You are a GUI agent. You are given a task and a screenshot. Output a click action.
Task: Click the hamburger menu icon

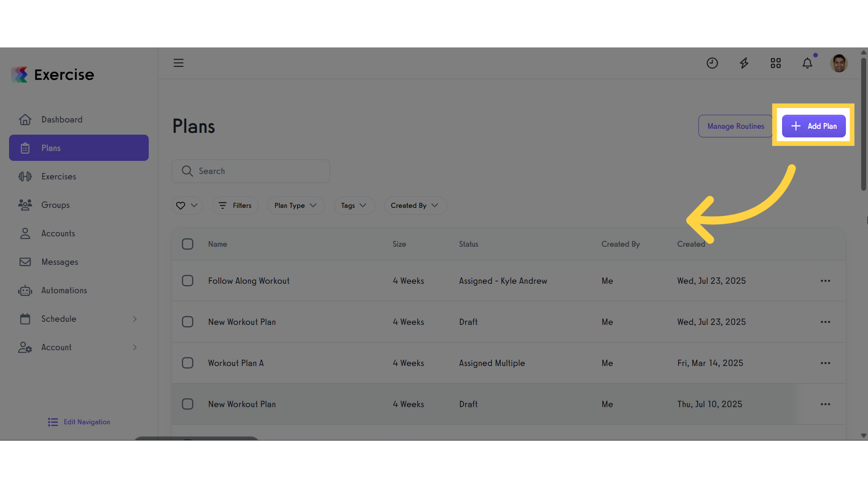point(179,63)
